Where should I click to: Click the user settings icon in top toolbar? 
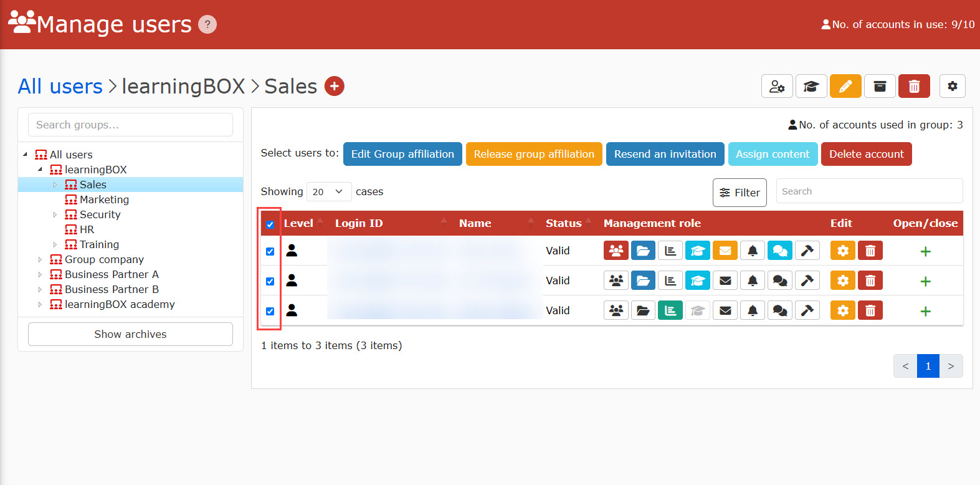tap(777, 86)
